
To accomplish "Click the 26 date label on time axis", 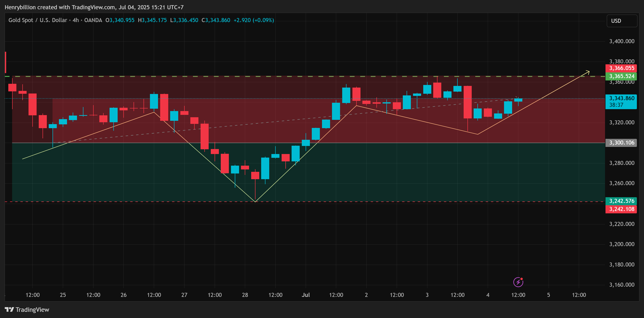I will (124, 295).
